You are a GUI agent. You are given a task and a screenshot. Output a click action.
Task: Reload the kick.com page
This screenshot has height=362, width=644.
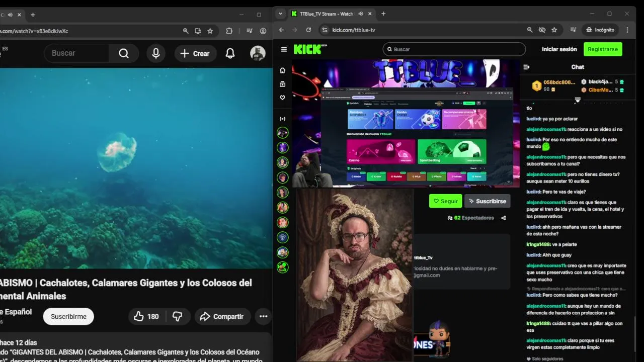[308, 30]
